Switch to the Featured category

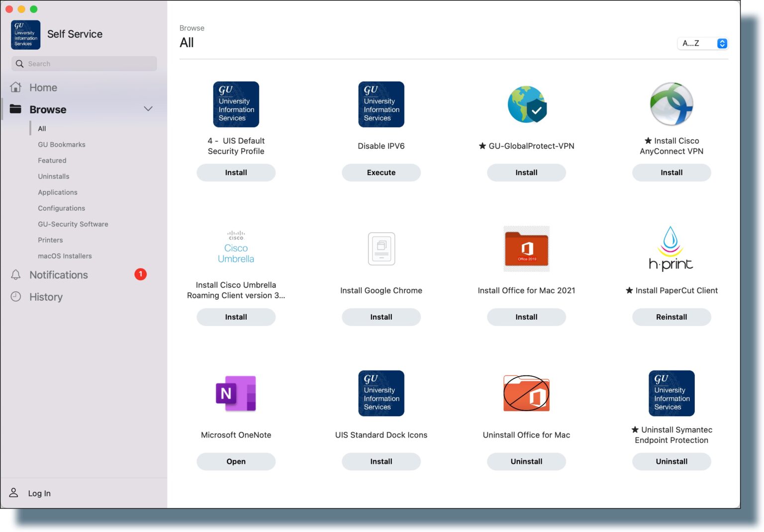pos(52,160)
